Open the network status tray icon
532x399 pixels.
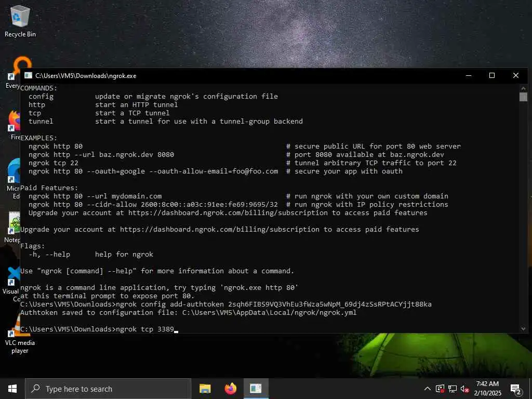(453, 389)
